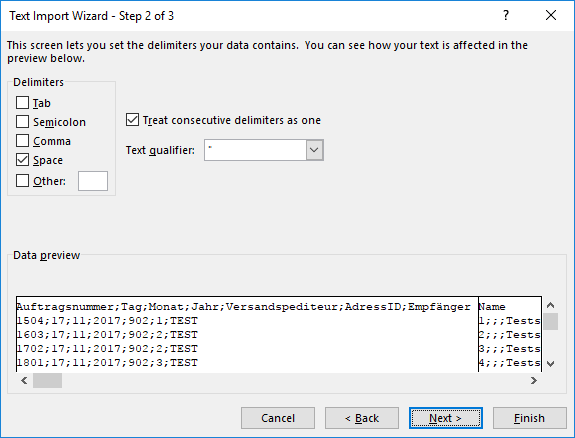The height and width of the screenshot is (438, 575).
Task: Go to the next wizard step
Action: point(446,418)
